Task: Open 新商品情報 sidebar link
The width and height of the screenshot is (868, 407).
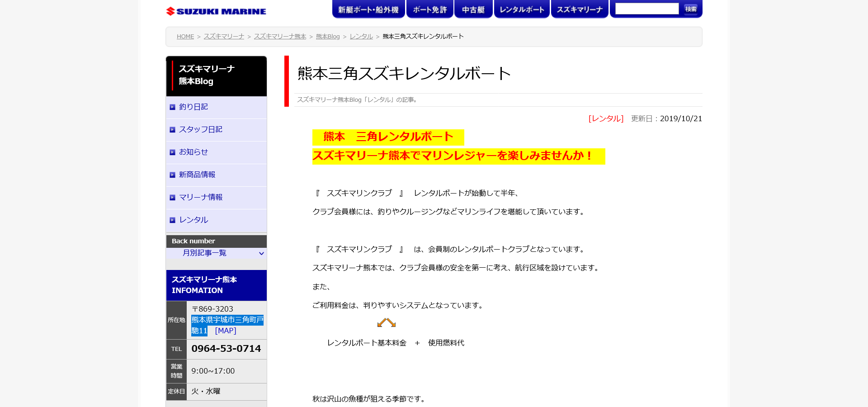Action: coord(197,175)
